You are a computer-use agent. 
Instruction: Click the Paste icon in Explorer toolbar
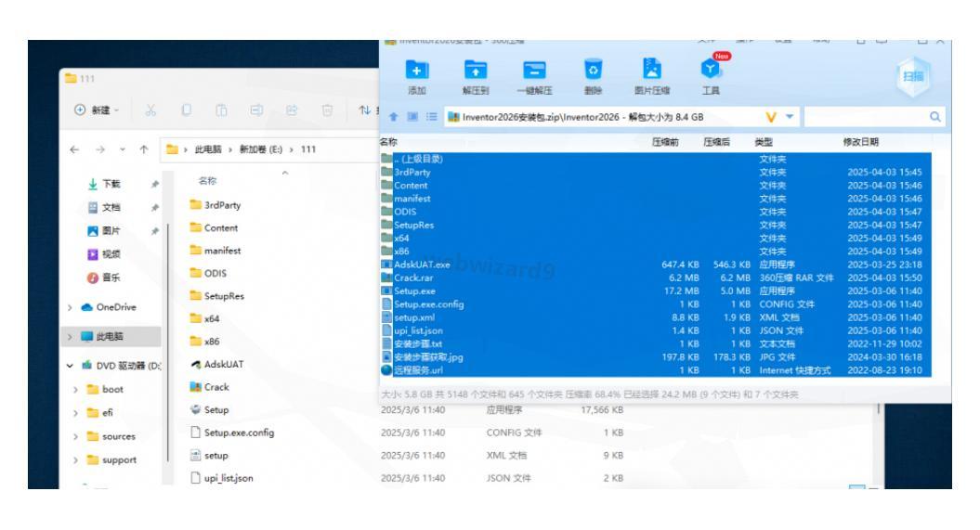tap(221, 110)
